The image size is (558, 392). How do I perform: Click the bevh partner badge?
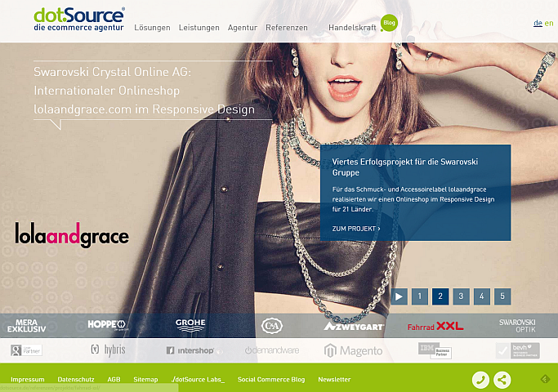click(x=518, y=350)
